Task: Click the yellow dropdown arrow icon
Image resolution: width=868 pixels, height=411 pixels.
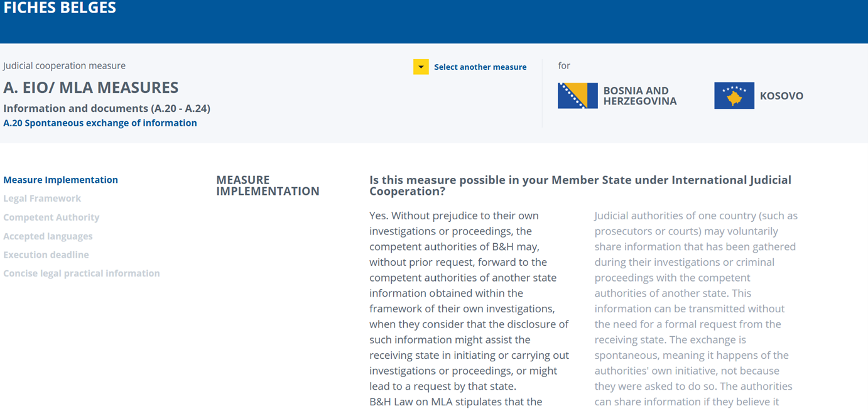Action: click(421, 66)
